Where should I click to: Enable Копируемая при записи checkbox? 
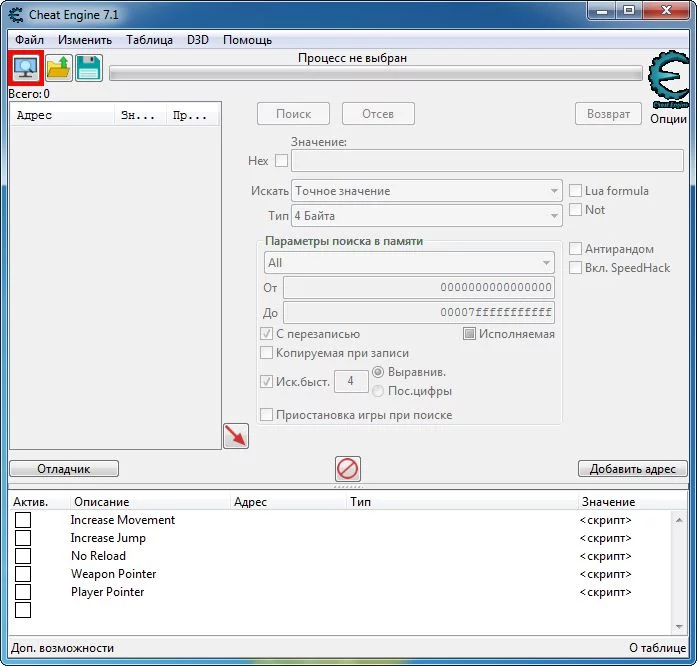pyautogui.click(x=266, y=353)
